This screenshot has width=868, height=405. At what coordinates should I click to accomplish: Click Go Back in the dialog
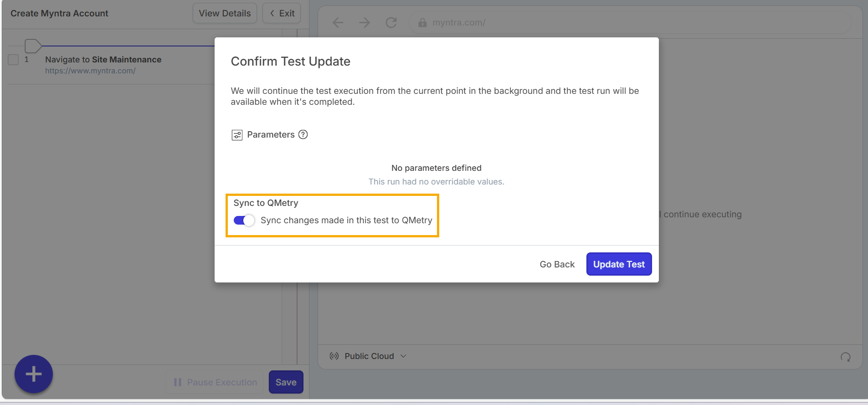click(x=557, y=264)
